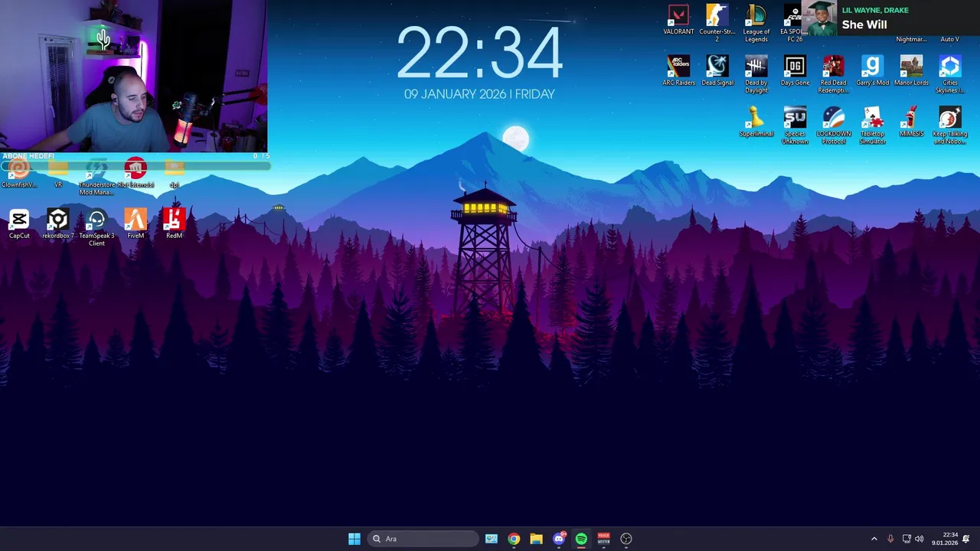
Task: Open the Keep Talking and Nobody Explodes shortcut
Action: [949, 126]
